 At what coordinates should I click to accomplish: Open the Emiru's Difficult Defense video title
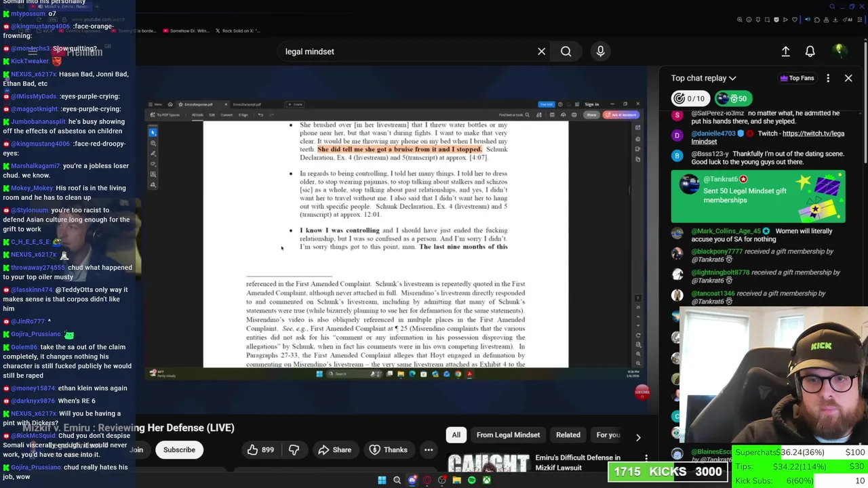[x=578, y=462]
